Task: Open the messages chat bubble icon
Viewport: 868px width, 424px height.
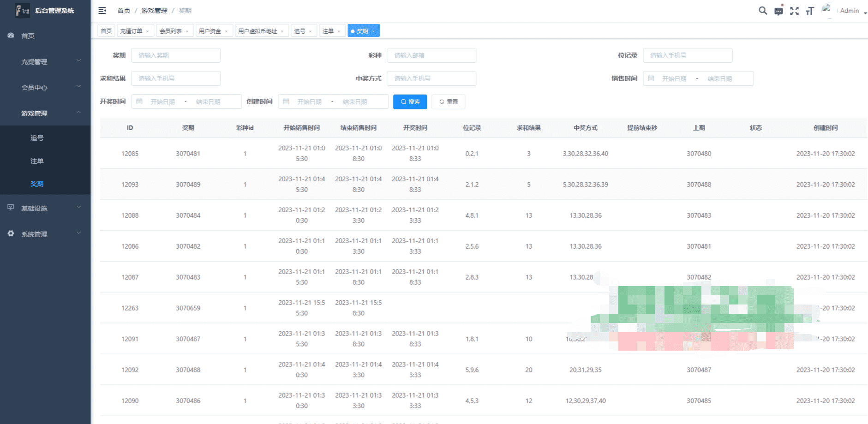Action: [778, 11]
